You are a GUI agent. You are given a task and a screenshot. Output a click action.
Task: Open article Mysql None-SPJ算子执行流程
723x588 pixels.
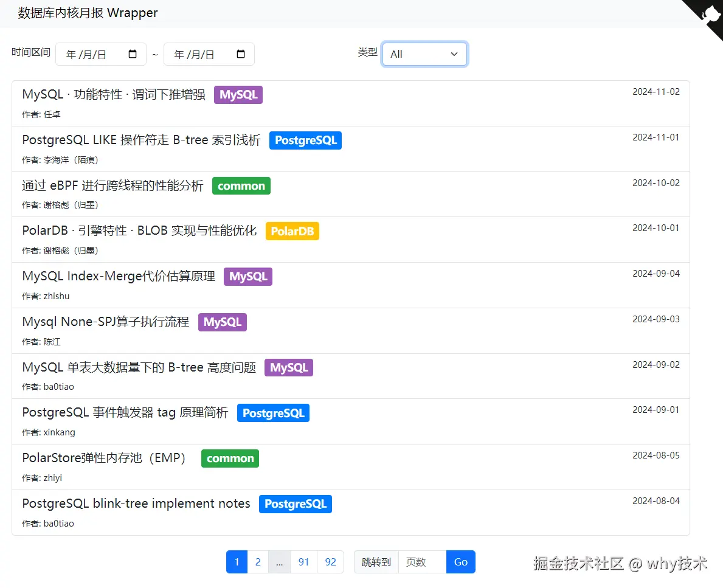[106, 322]
